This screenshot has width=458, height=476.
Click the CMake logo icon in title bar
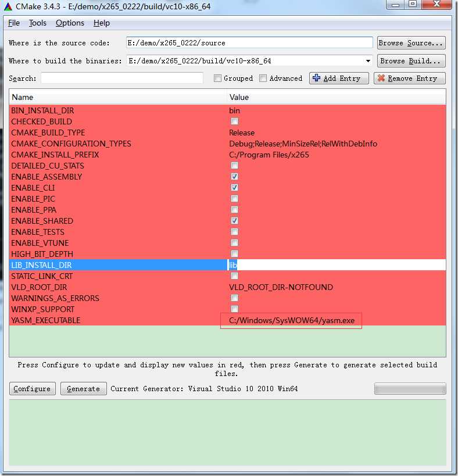pos(8,6)
